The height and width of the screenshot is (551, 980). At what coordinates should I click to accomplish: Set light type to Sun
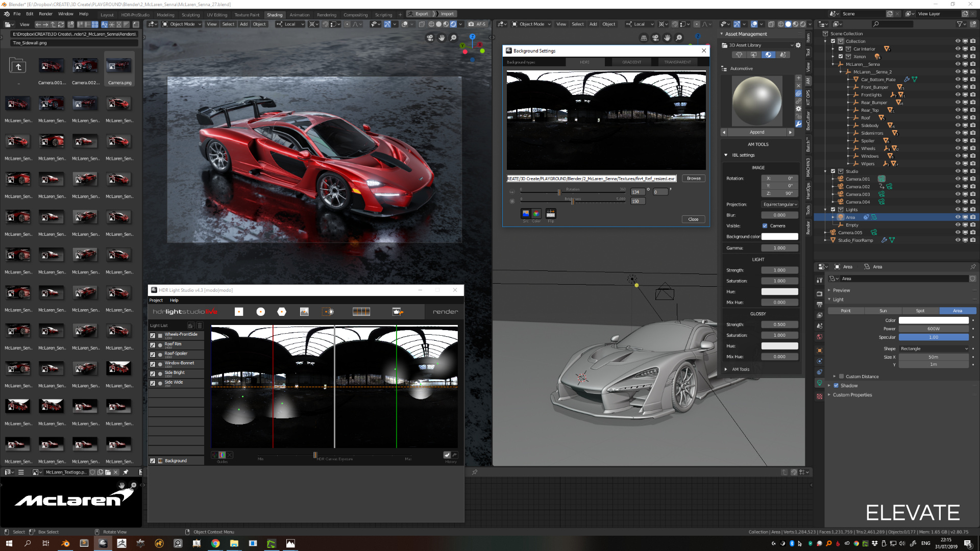point(883,311)
